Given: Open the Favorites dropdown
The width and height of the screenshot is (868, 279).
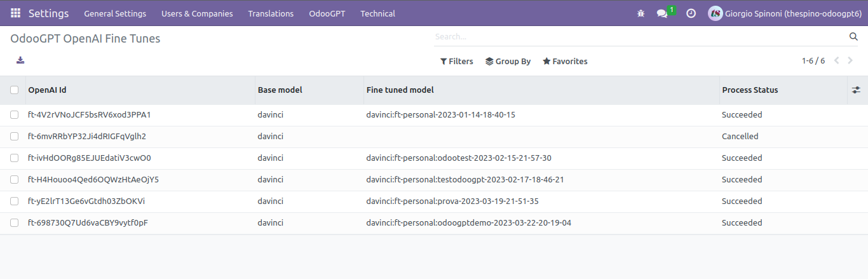Looking at the screenshot, I should point(565,62).
